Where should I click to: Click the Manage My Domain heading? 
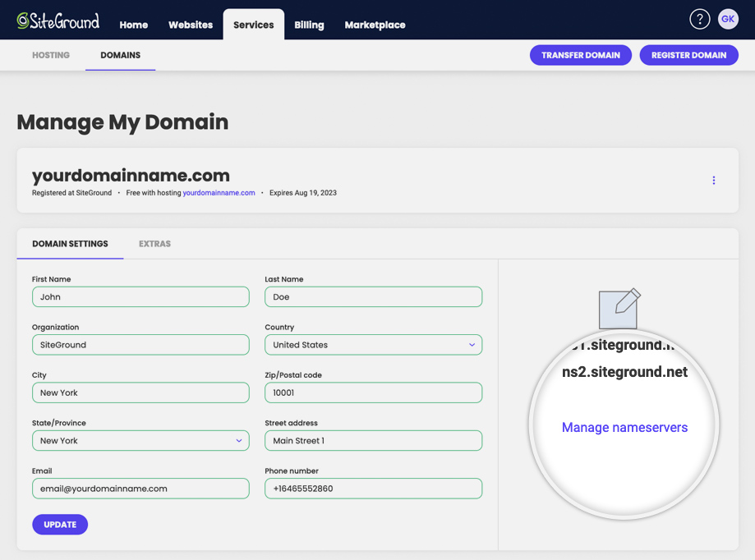coord(122,122)
